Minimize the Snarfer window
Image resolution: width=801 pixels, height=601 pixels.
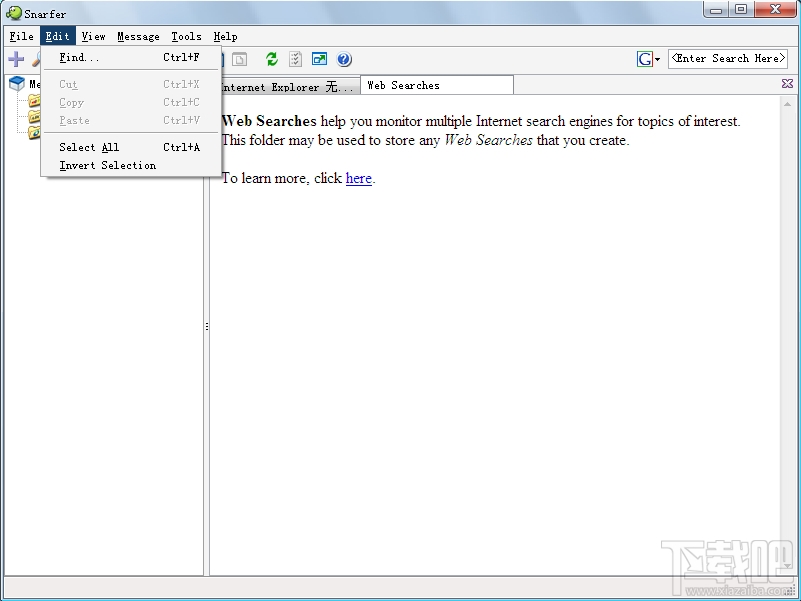[716, 9]
